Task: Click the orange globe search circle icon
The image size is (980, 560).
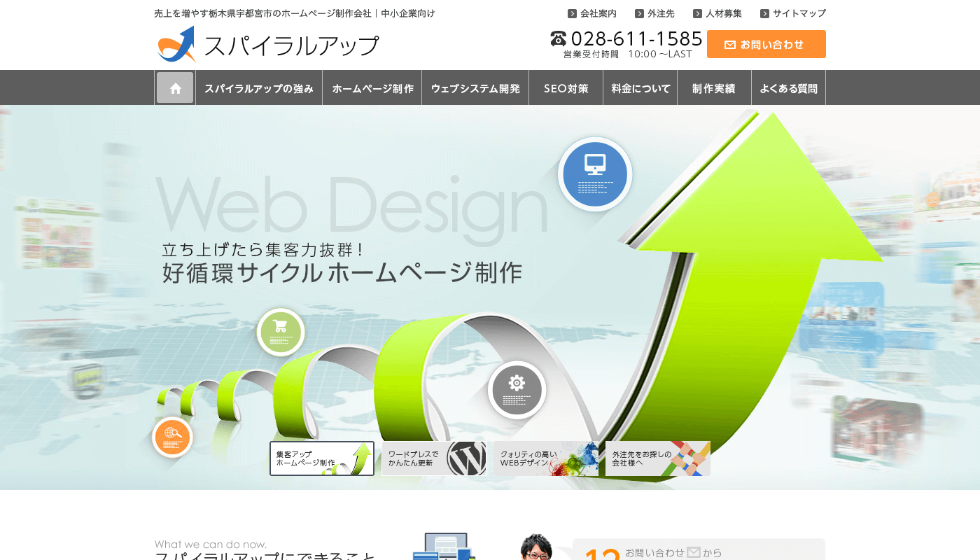Action: (172, 437)
